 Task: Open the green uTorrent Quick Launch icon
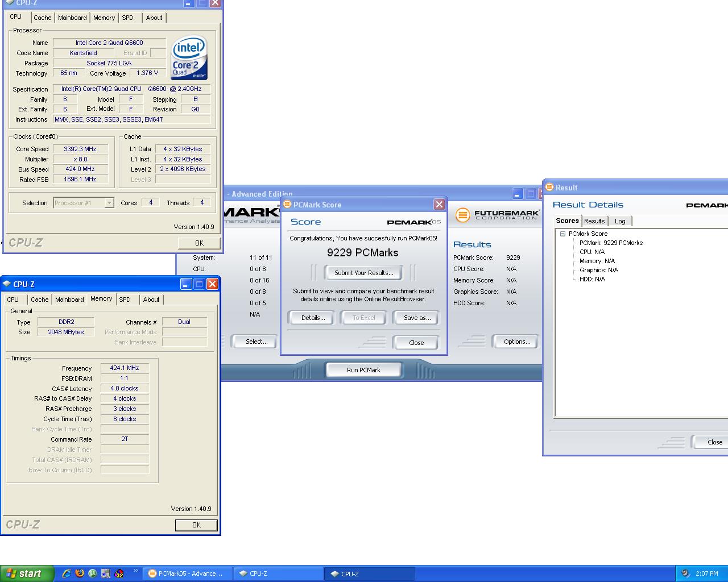93,573
